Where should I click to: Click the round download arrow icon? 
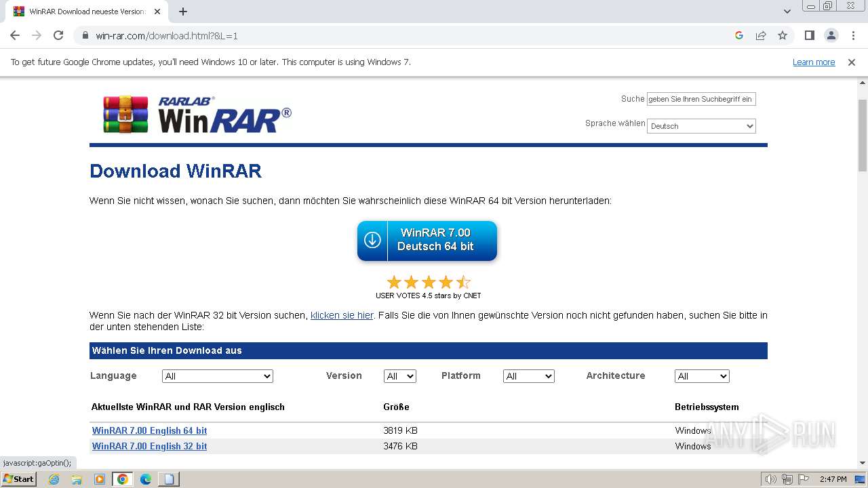click(x=372, y=240)
